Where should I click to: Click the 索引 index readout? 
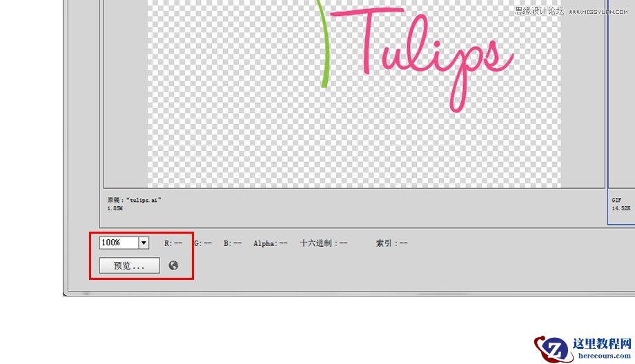point(391,243)
